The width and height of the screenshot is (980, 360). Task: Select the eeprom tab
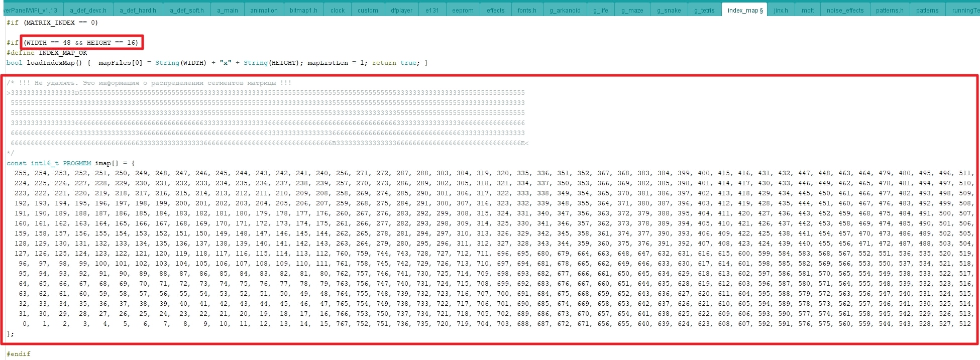pyautogui.click(x=463, y=10)
